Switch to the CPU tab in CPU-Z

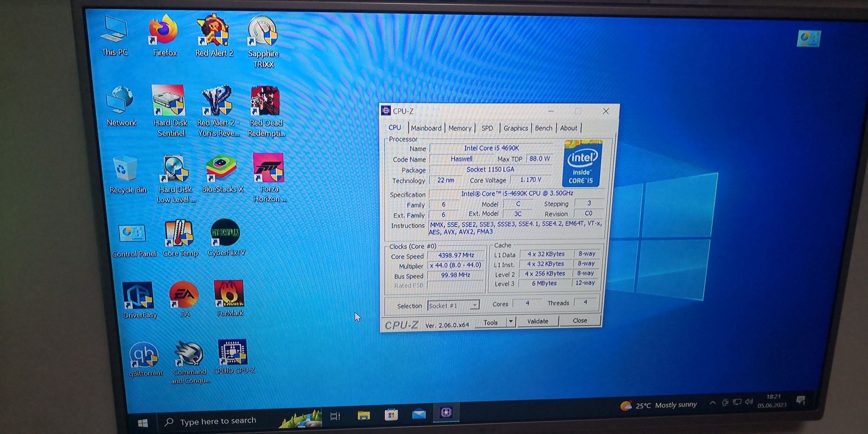coord(395,127)
